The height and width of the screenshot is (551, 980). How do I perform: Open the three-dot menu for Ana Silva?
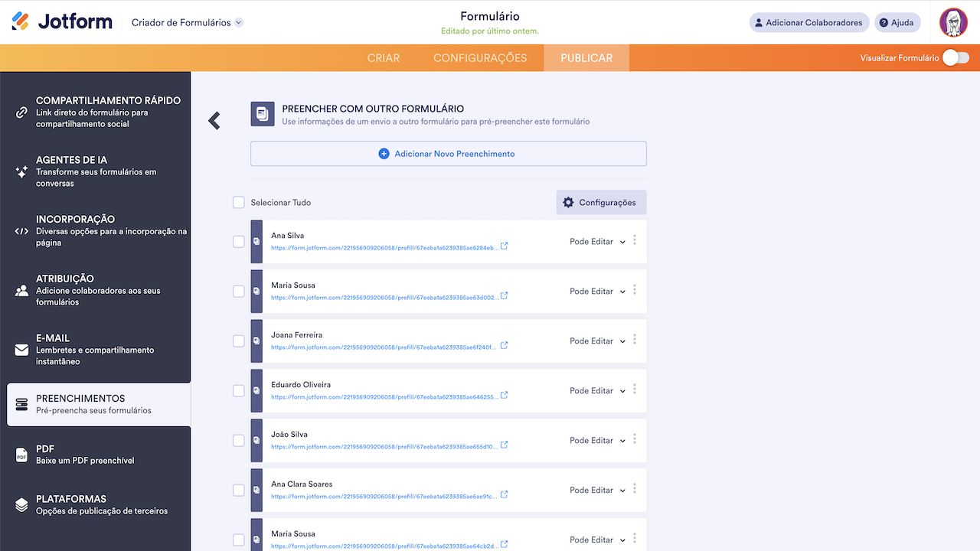635,240
